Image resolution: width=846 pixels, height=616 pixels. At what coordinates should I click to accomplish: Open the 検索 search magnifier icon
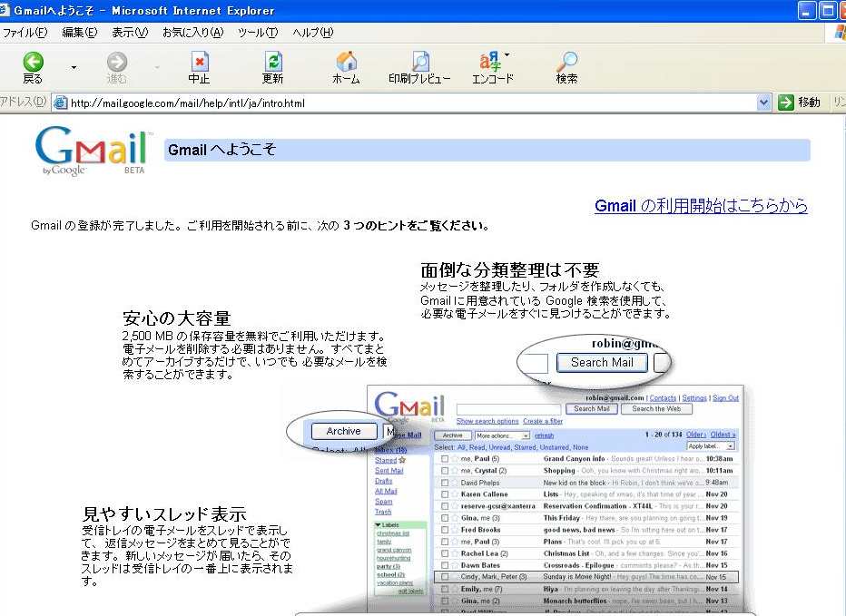click(x=567, y=62)
